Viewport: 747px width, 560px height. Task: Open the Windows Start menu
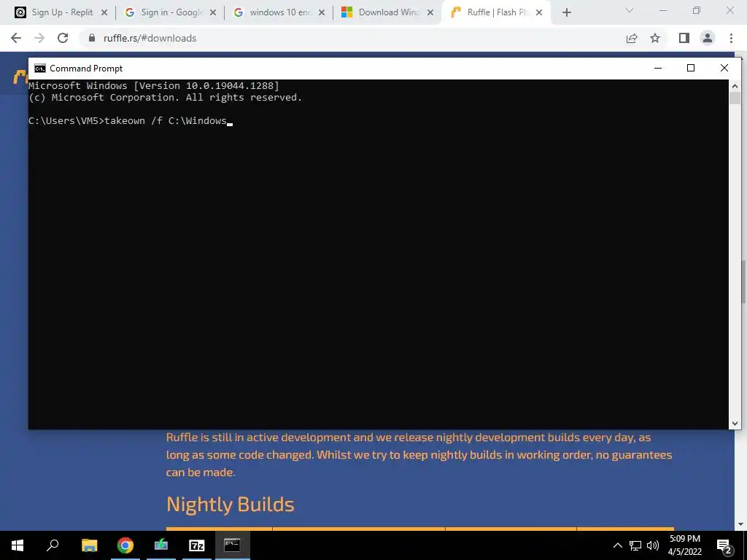coord(18,545)
